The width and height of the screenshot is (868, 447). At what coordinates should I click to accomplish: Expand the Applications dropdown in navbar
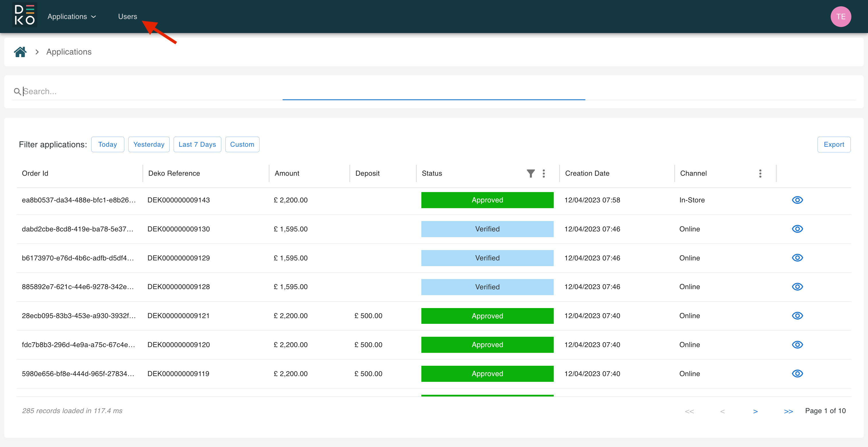click(72, 17)
